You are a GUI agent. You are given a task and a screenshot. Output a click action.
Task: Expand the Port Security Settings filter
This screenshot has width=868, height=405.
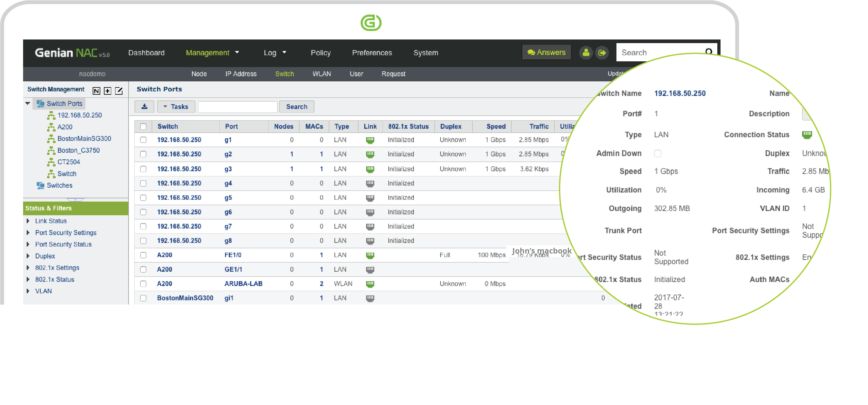[28, 233]
